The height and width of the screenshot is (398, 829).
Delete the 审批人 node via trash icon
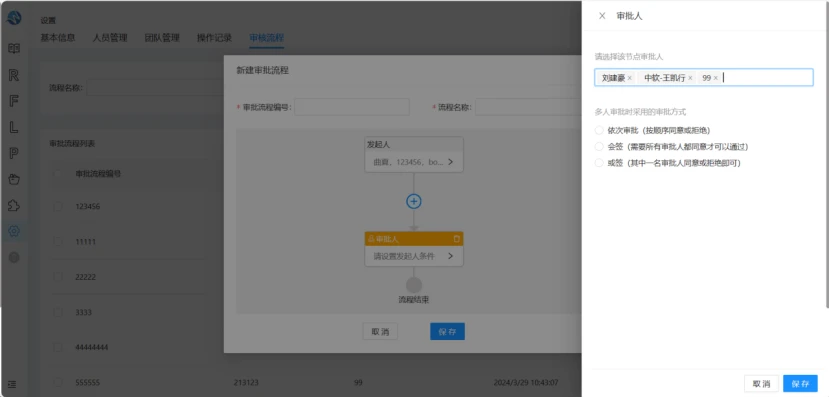pos(457,239)
